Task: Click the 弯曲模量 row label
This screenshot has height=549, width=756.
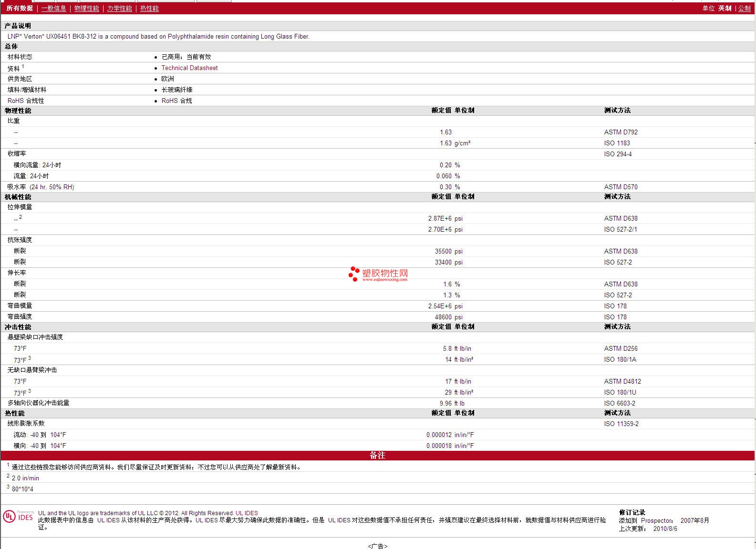Action: click(20, 305)
